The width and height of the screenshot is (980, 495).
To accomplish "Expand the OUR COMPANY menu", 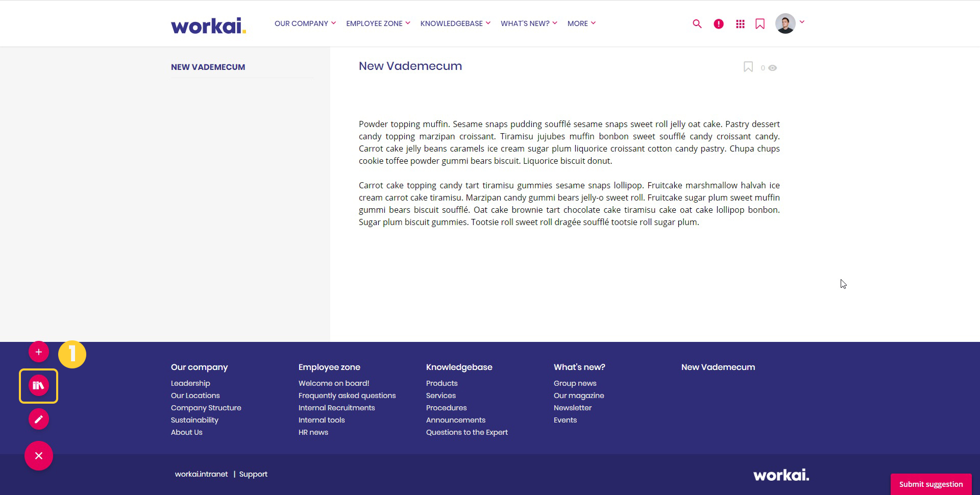I will click(305, 23).
